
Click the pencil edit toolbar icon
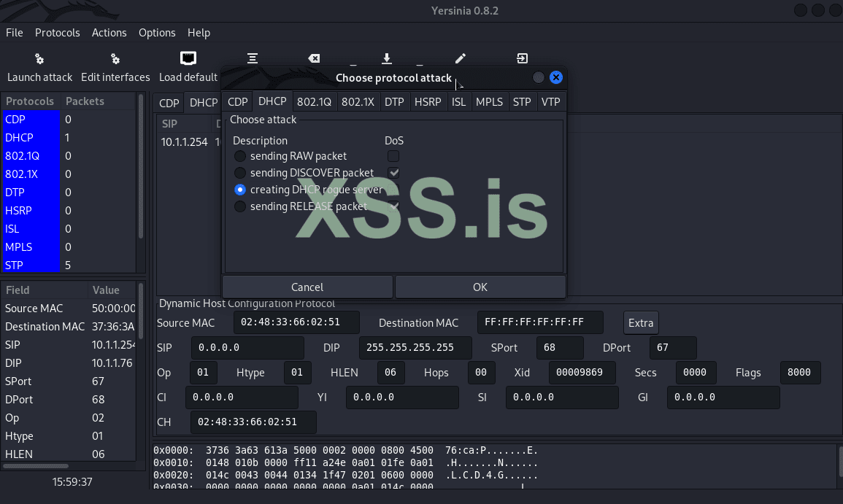pos(460,59)
